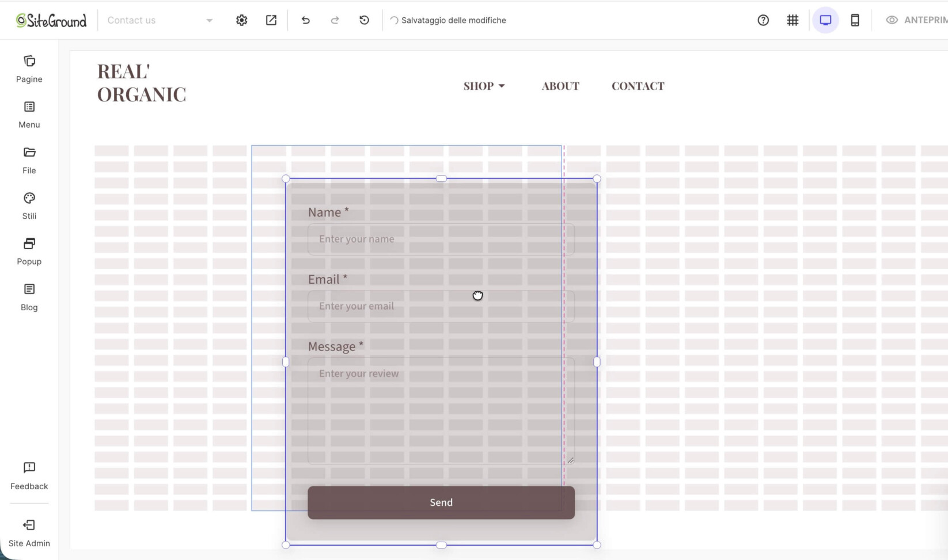The image size is (948, 560).
Task: Click the Enter your name field
Action: pos(441,239)
